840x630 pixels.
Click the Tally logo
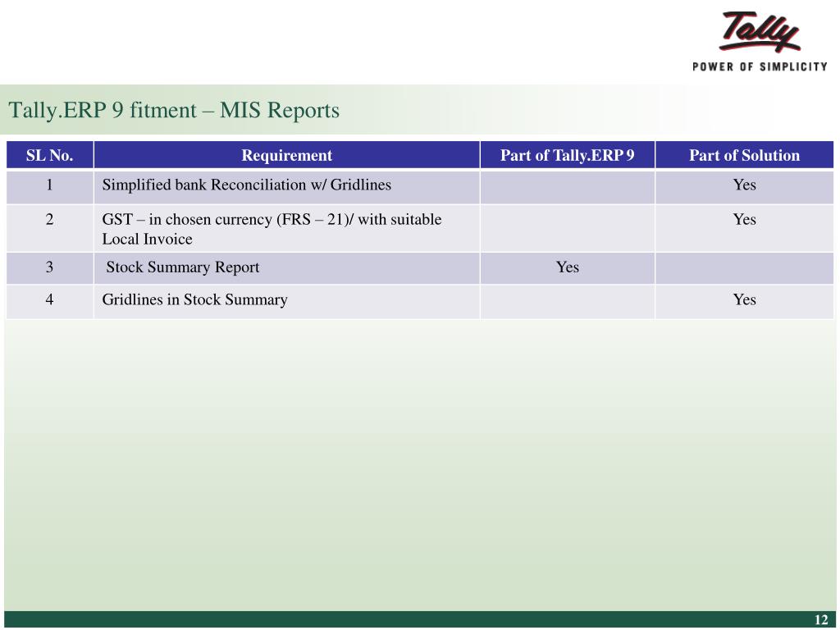(x=760, y=31)
